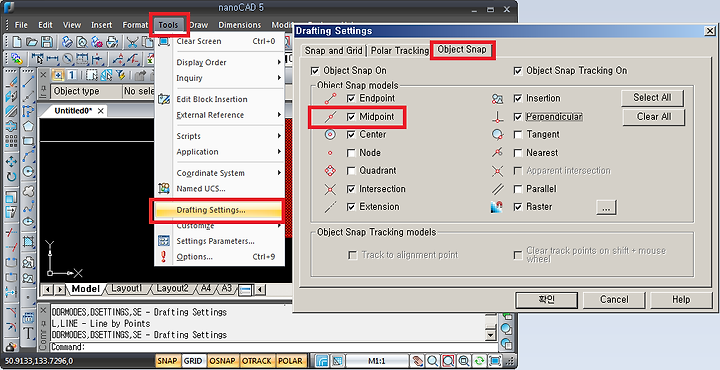
Task: Click the New document icon
Action: pyautogui.click(x=17, y=42)
